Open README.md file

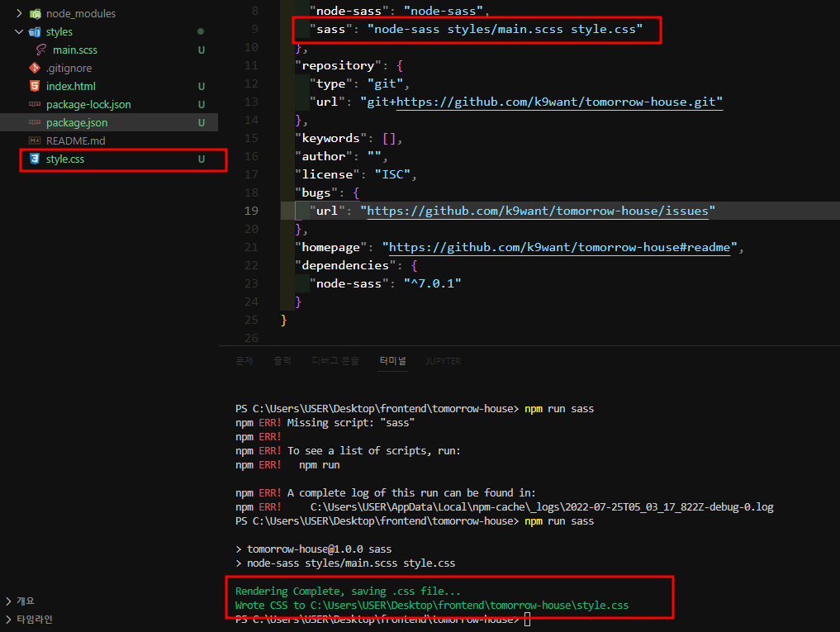[75, 141]
